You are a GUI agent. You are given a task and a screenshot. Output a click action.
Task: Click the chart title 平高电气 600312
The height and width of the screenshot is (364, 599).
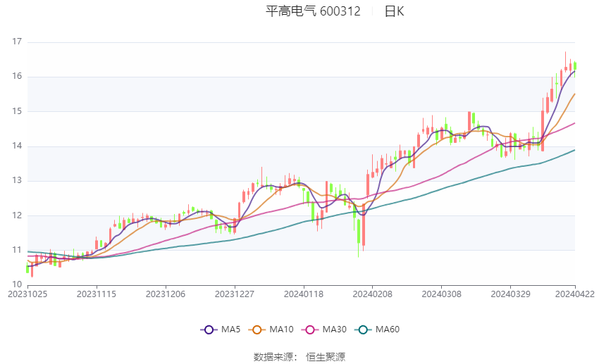pos(313,11)
